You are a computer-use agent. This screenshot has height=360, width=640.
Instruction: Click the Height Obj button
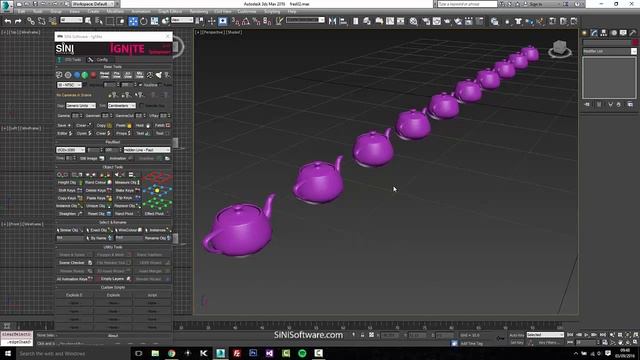pos(70,182)
